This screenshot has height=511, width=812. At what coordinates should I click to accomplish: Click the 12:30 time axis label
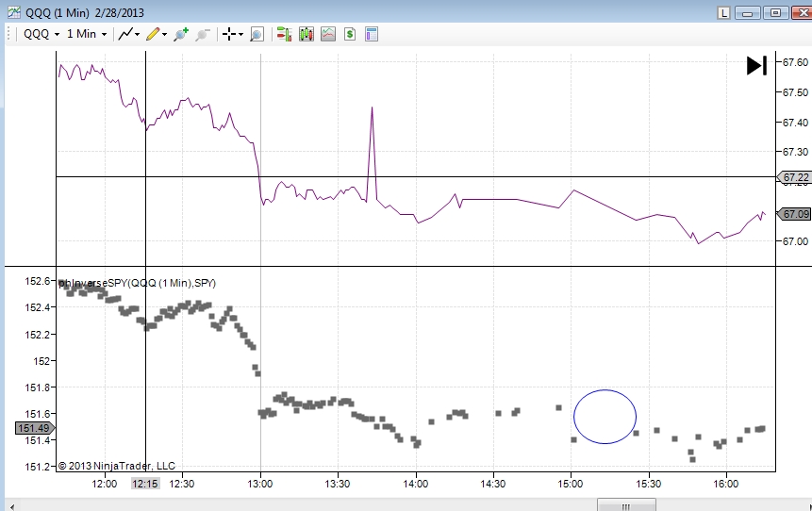pos(182,484)
